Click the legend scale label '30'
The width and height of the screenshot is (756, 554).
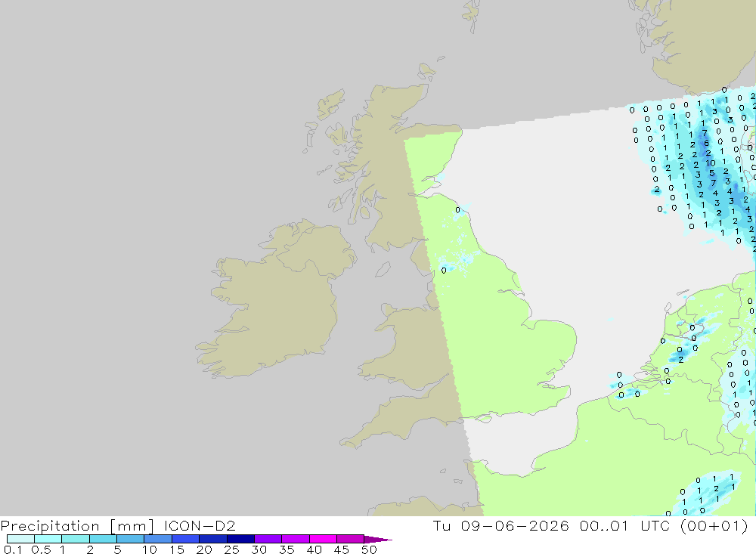click(x=259, y=549)
